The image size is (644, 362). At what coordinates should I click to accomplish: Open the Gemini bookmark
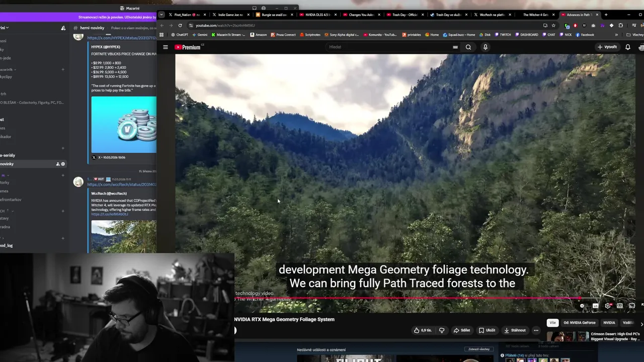pos(199,35)
